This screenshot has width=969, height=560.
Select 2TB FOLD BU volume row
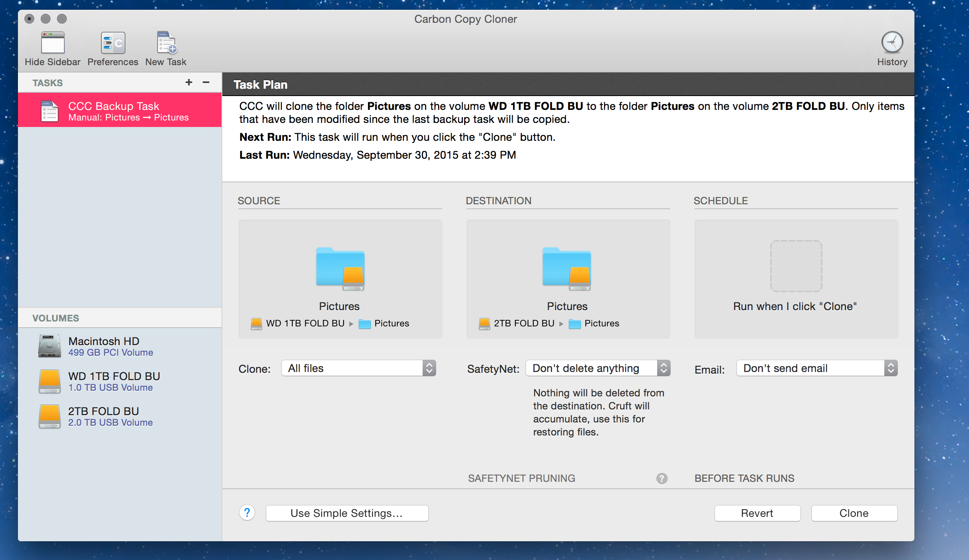[x=120, y=416]
